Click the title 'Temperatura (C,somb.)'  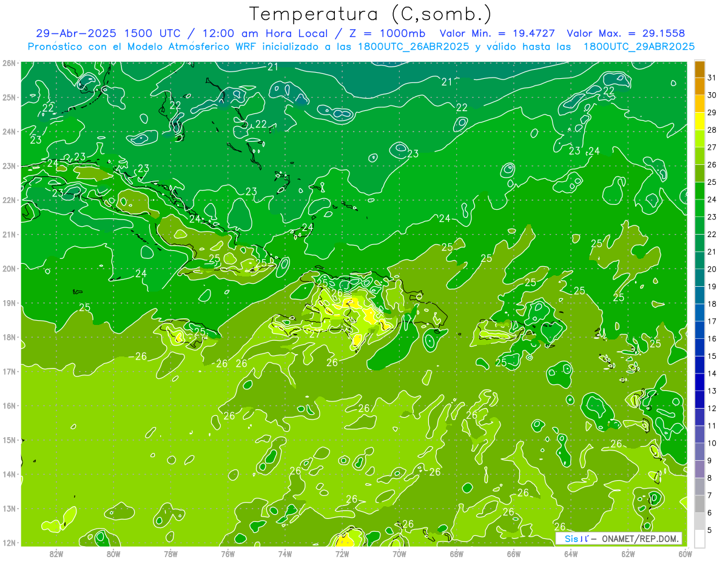[370, 14]
